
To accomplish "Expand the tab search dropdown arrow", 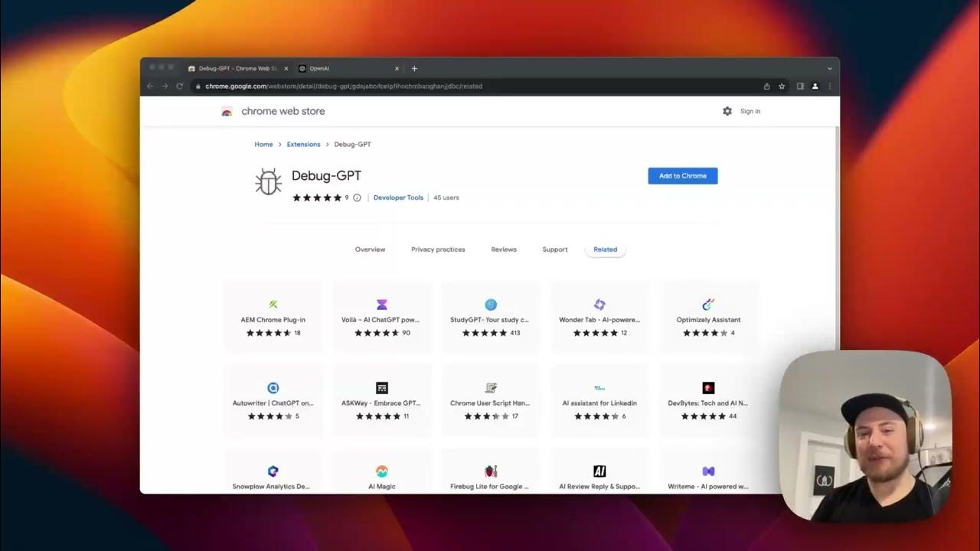I will point(830,69).
